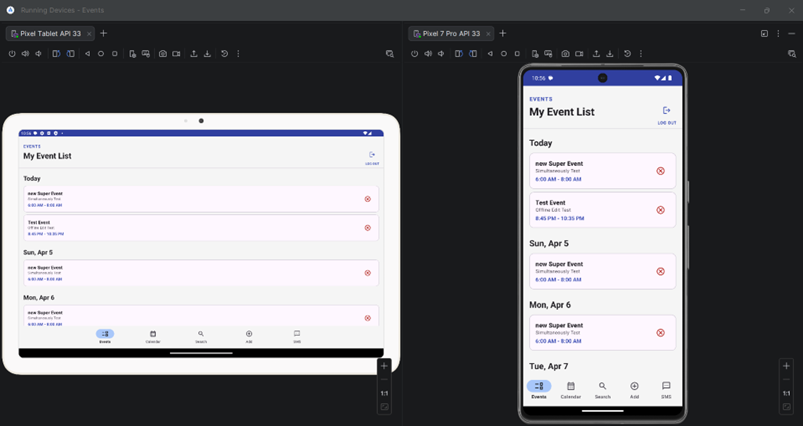Image resolution: width=803 pixels, height=426 pixels.
Task: Open Running Devices window options menu
Action: coord(779,33)
